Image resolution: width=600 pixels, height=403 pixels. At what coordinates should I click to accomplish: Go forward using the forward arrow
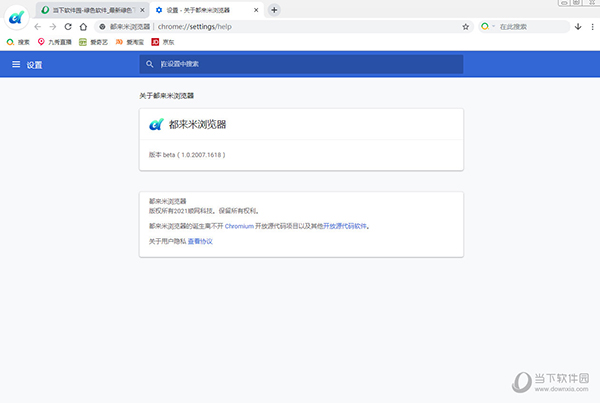[53, 27]
